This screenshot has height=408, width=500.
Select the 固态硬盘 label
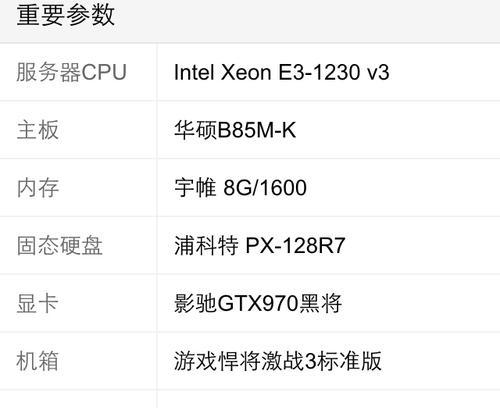tap(59, 246)
